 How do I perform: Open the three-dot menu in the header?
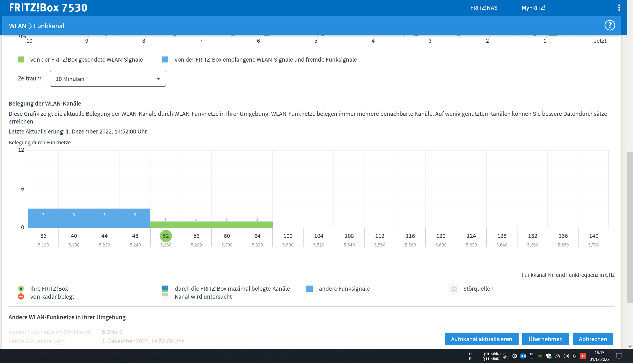click(x=619, y=8)
